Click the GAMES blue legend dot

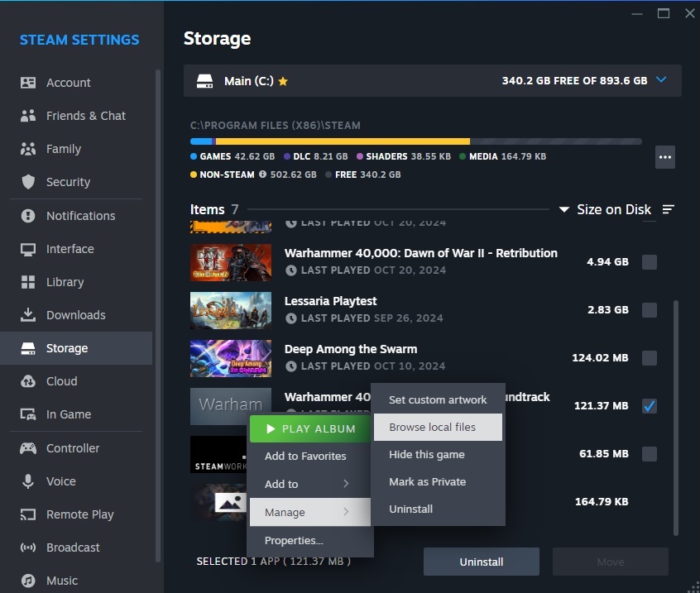pyautogui.click(x=194, y=156)
